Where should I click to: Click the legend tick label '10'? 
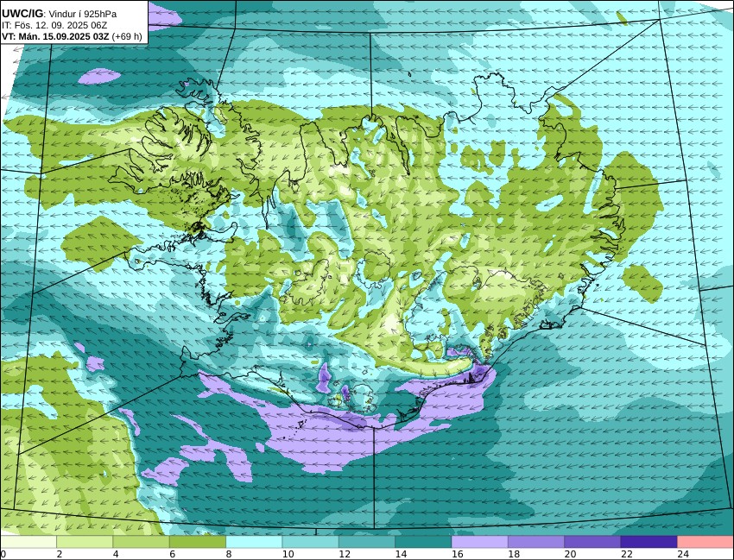pyautogui.click(x=288, y=554)
